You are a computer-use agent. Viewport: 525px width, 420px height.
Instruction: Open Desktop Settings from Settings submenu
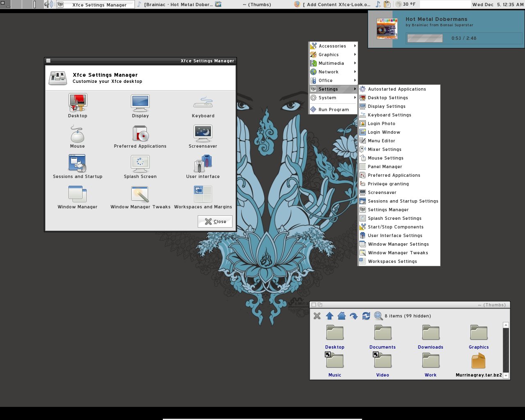pos(399,98)
